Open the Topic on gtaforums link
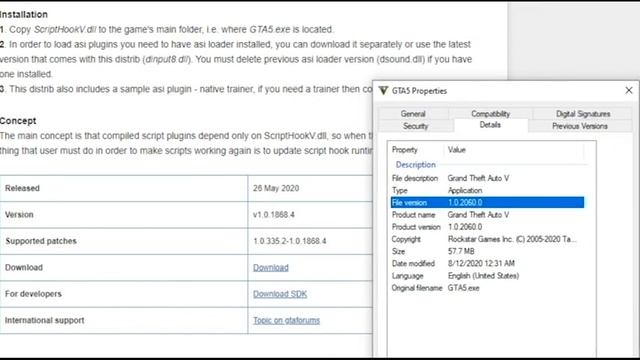This screenshot has width=640, height=360. 286,320
